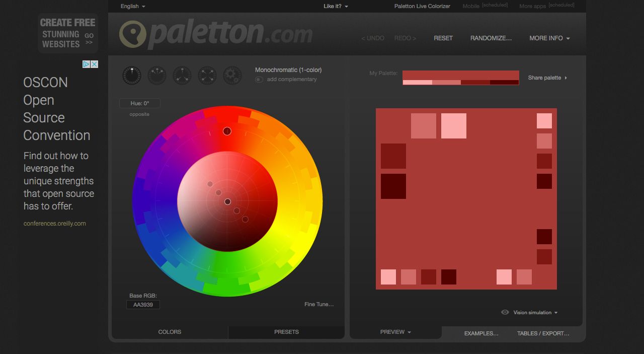The image size is (644, 354).
Task: Close the ad with the X icon
Action: click(x=94, y=64)
